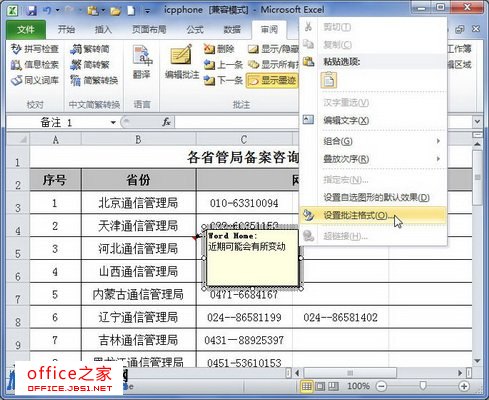Switch to Page Layout view icon
489x400 pixels.
[x=320, y=386]
